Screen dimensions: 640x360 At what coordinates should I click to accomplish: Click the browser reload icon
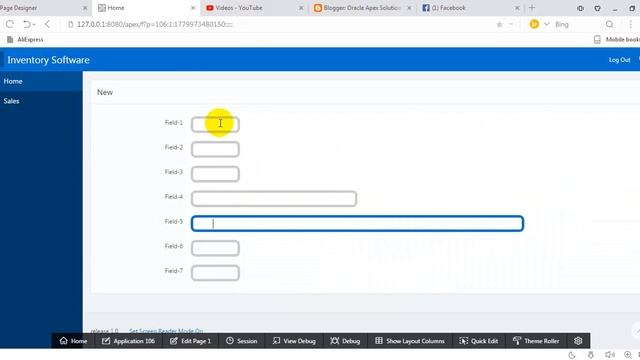click(x=10, y=24)
